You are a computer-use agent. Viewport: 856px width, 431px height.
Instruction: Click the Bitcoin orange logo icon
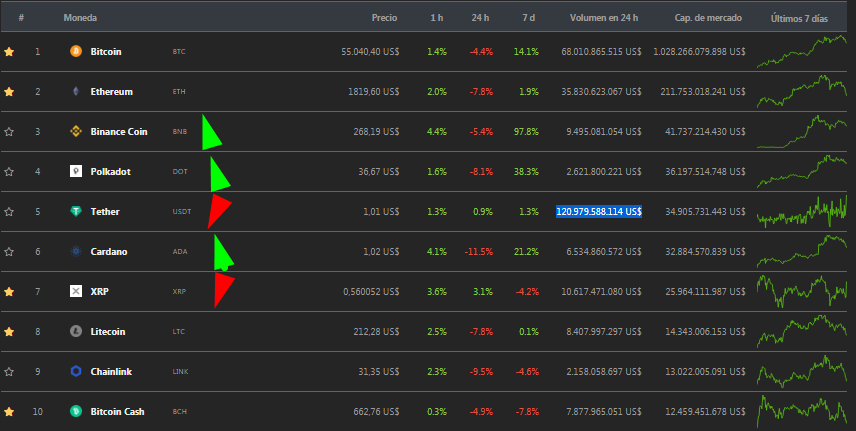(76, 51)
